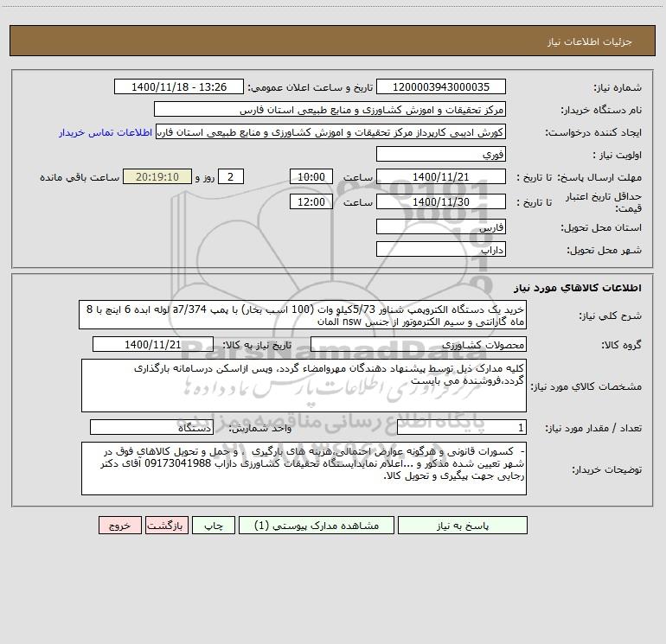Click the announcement date field 1400/11/18 - 13:26
The image size is (666, 644).
click(x=179, y=87)
